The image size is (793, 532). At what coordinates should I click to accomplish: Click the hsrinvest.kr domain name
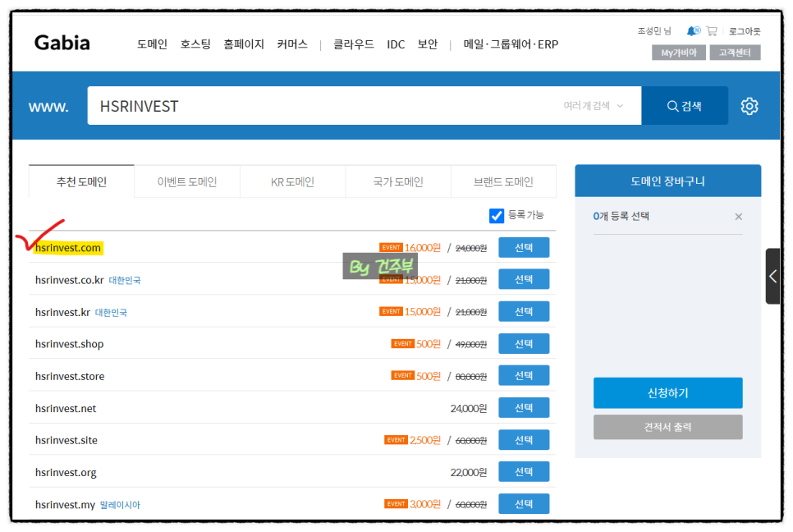coord(62,313)
